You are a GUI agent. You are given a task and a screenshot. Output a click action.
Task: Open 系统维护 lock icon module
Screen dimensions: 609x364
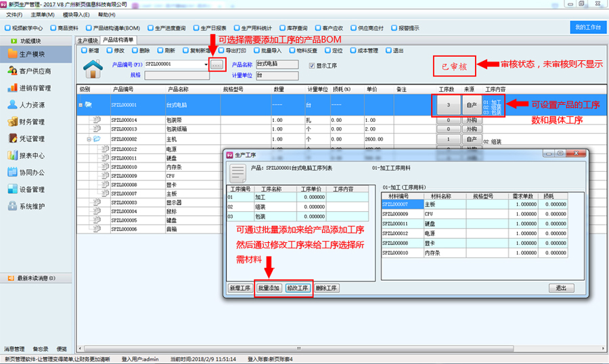[32, 206]
